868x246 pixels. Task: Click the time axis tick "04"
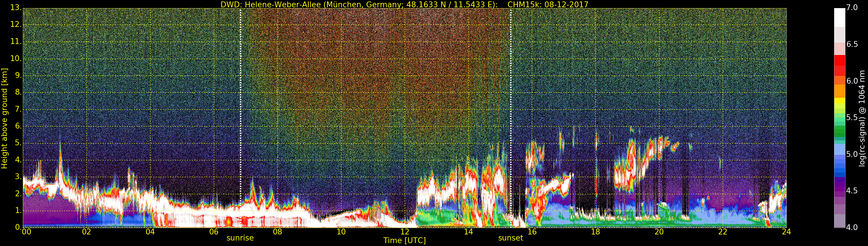coord(150,232)
